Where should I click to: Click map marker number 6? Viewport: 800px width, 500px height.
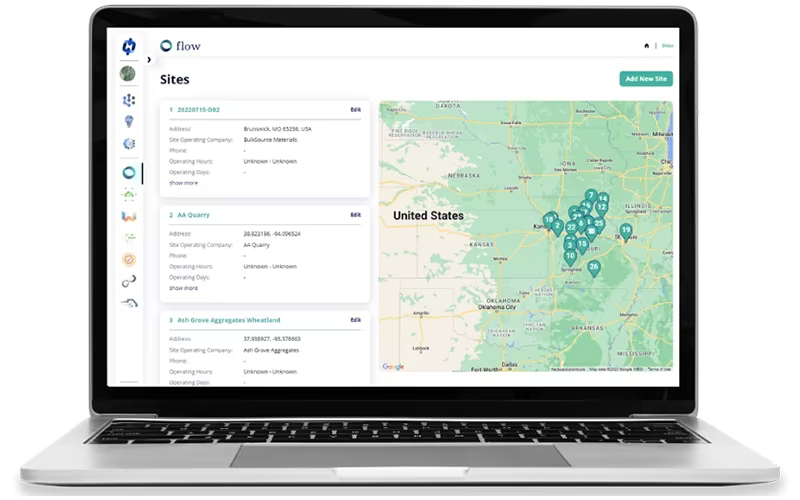[581, 223]
